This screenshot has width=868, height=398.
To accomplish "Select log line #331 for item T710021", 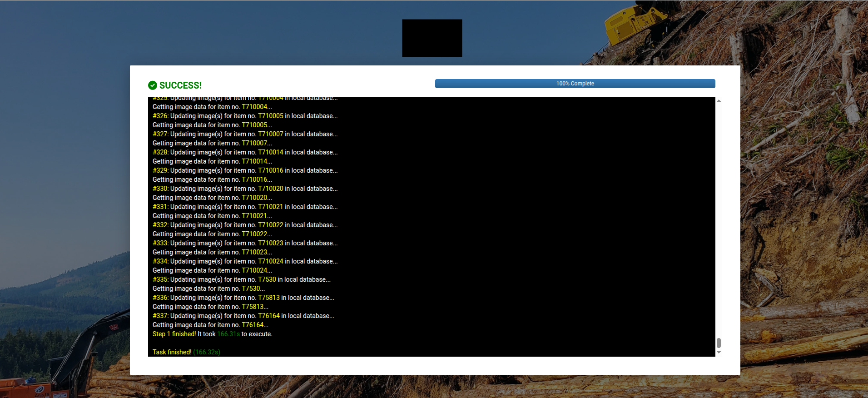I will point(245,207).
